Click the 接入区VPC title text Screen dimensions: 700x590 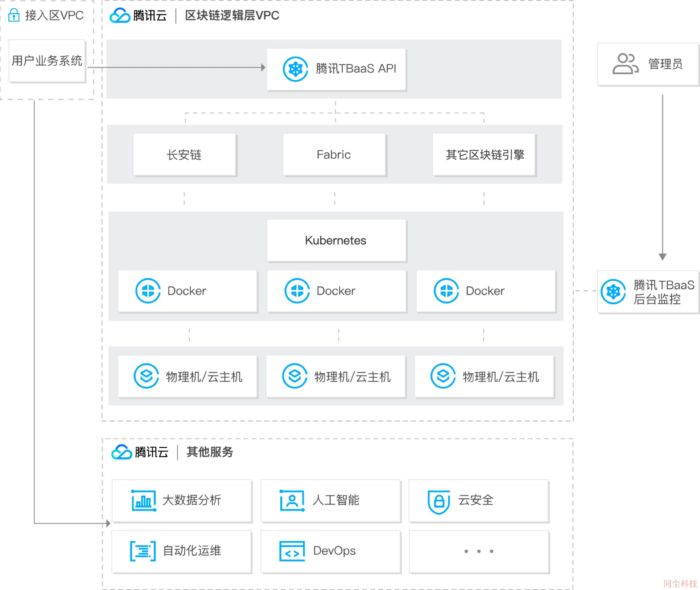point(54,15)
